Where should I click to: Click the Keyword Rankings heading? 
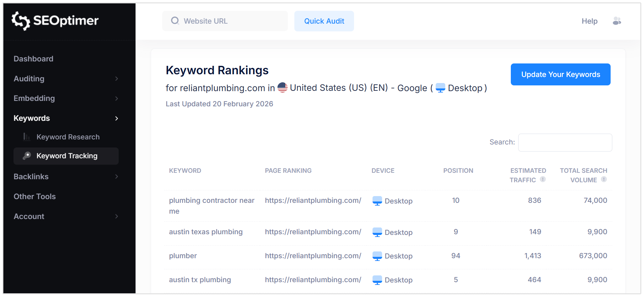tap(217, 70)
